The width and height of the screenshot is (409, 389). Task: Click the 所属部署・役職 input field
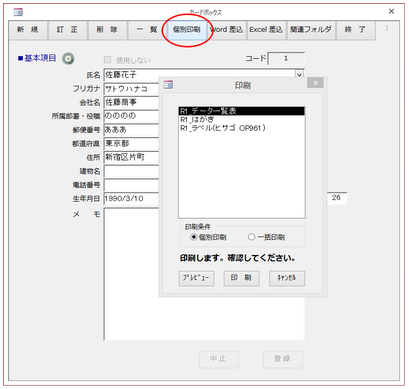pyautogui.click(x=132, y=116)
